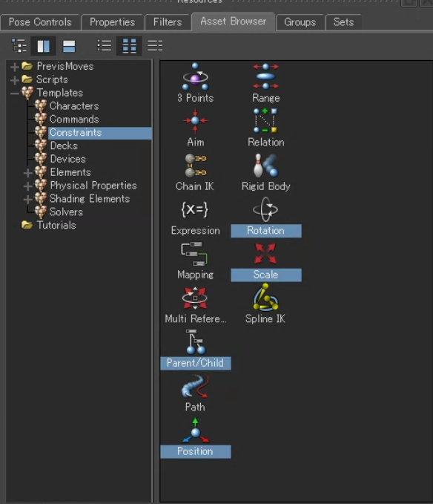
Task: Collapse the Templates folder
Action: (x=14, y=94)
